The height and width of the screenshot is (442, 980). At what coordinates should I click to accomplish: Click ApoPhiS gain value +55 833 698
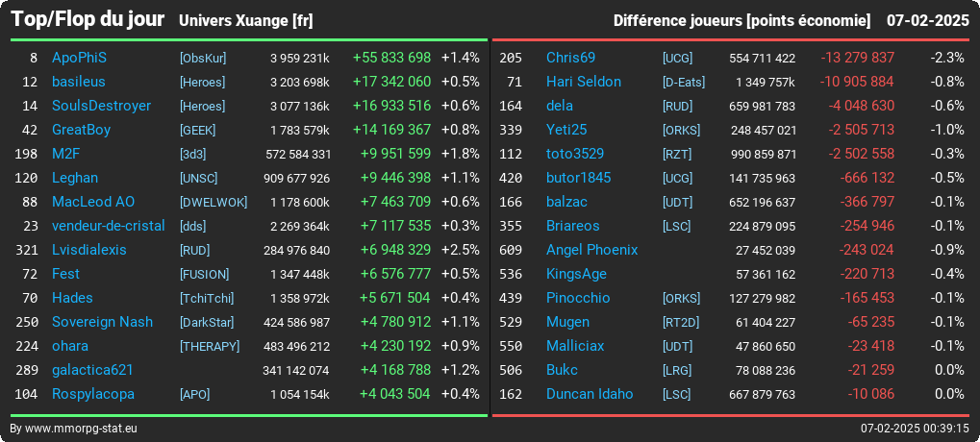391,58
